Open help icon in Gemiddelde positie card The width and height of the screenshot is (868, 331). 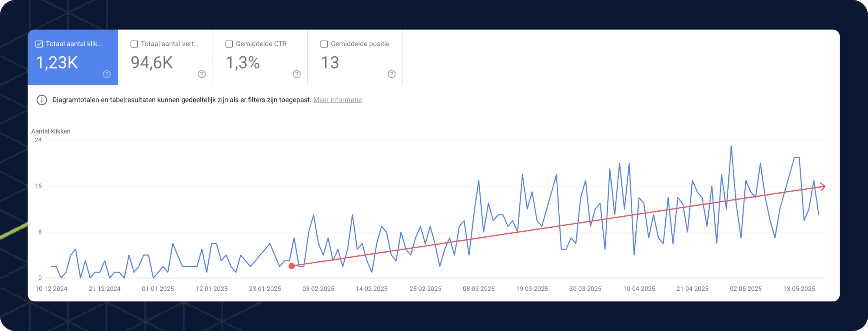click(x=392, y=74)
